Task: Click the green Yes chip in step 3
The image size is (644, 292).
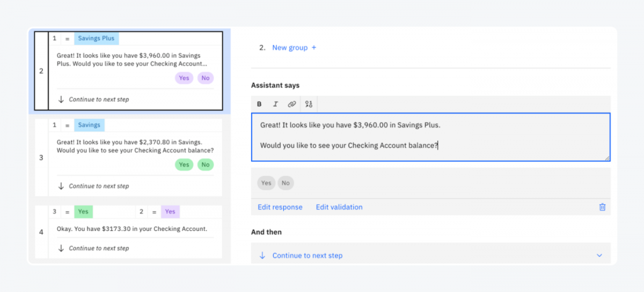Action: (184, 164)
